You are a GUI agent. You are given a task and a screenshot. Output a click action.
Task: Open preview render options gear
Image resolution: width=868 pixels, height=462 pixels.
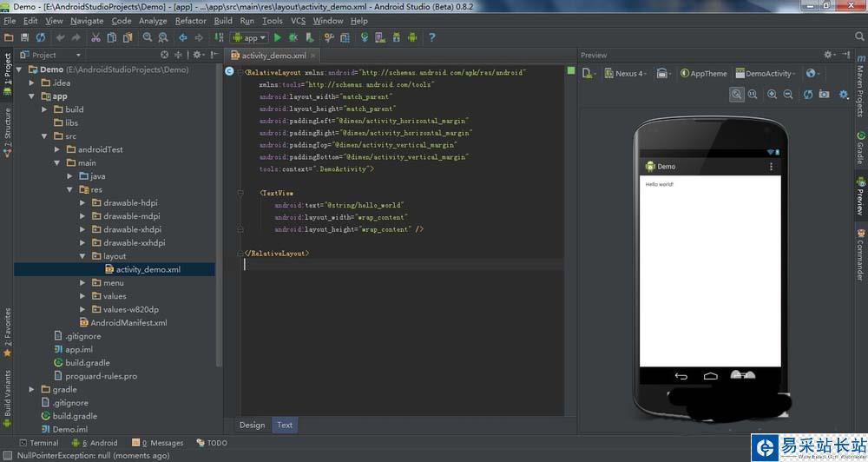pos(844,94)
